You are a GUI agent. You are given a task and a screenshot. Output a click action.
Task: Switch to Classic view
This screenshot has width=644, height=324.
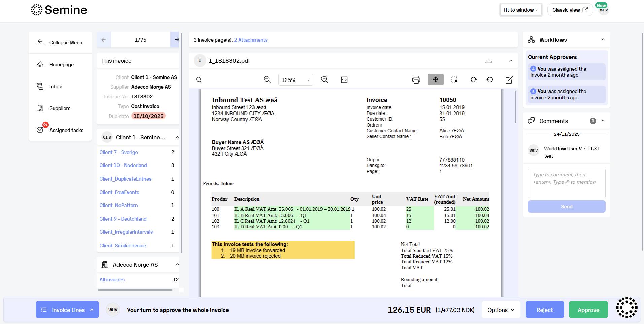570,10
